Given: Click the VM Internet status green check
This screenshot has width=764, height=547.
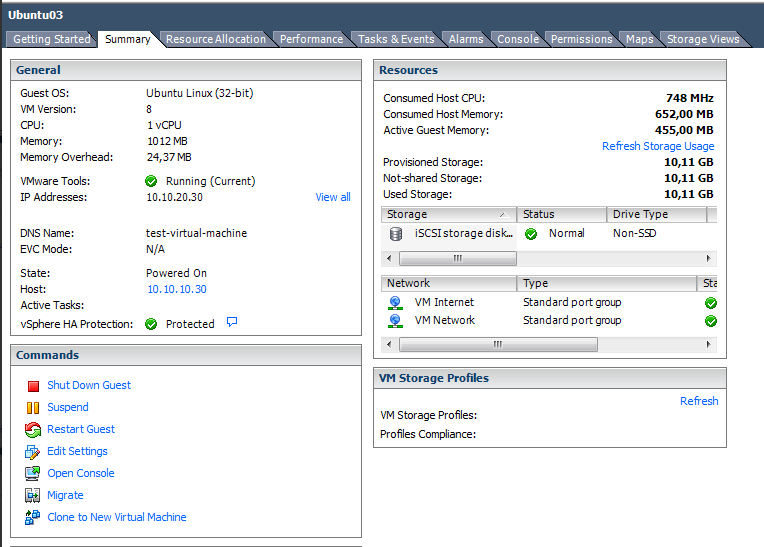Looking at the screenshot, I should click(x=710, y=303).
